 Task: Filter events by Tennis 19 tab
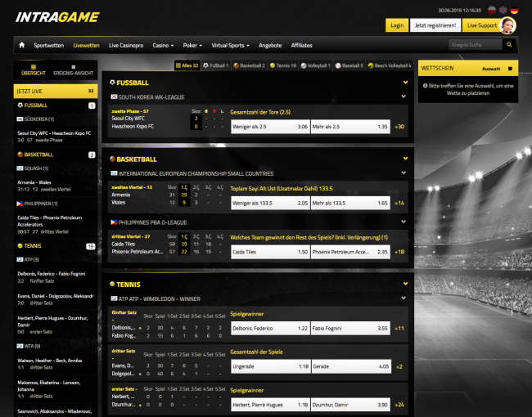point(282,65)
